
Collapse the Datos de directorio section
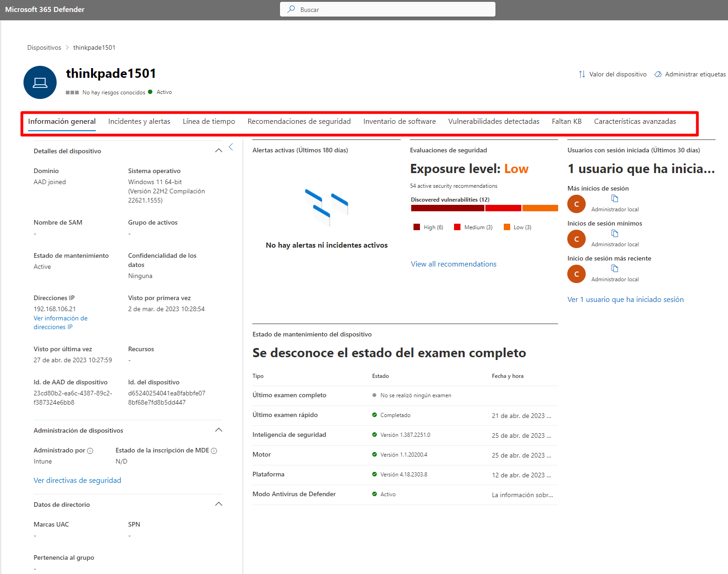point(219,504)
